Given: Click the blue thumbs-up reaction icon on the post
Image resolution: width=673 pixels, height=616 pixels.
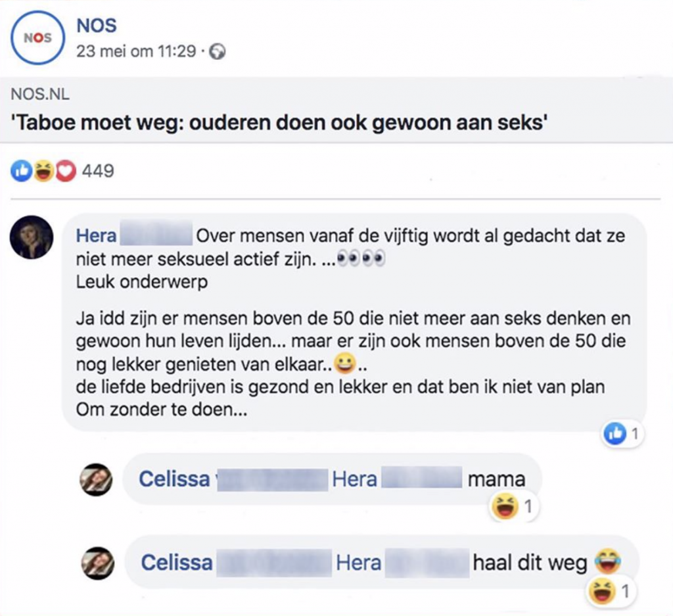Looking at the screenshot, I should coord(20,172).
